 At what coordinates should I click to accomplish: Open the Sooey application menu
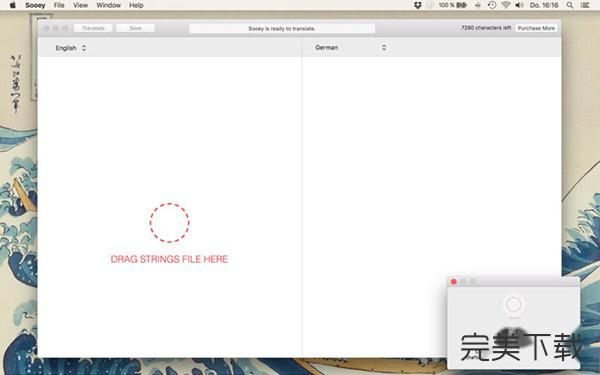35,5
